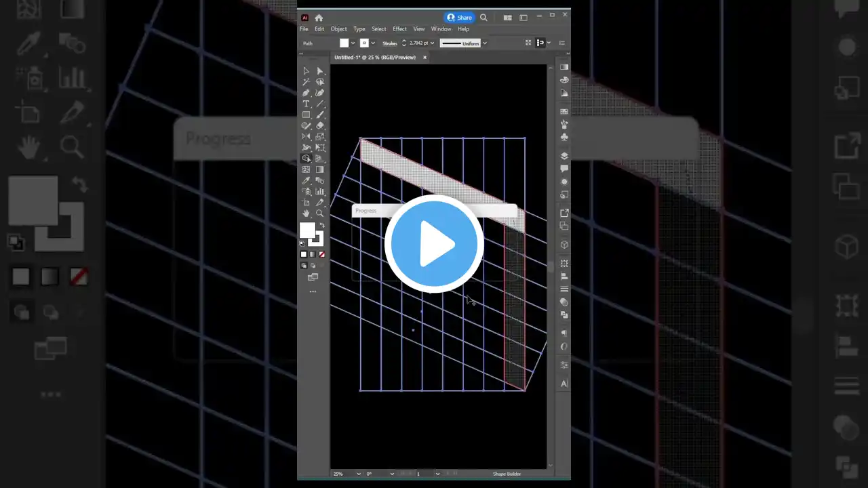Enable Draw Behind mode
868x488 pixels.
tap(313, 266)
